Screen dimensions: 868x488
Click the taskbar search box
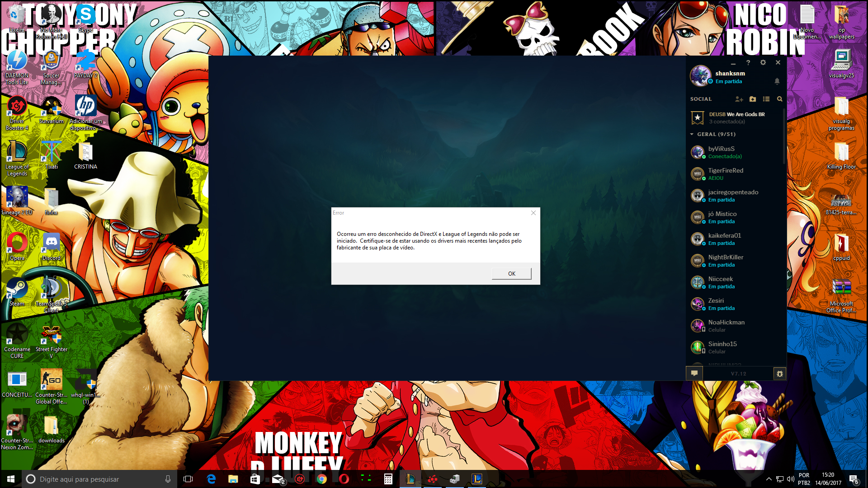point(99,479)
